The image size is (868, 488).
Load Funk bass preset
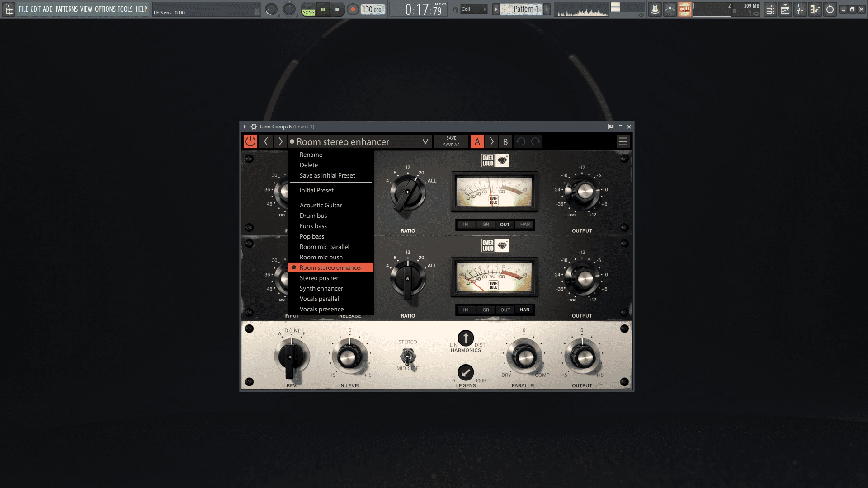click(330, 226)
